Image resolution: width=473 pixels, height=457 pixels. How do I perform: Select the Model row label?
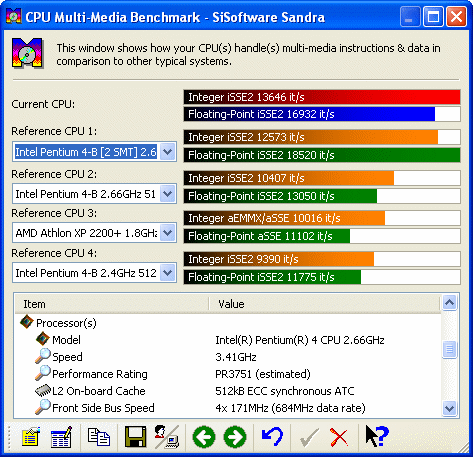click(66, 340)
